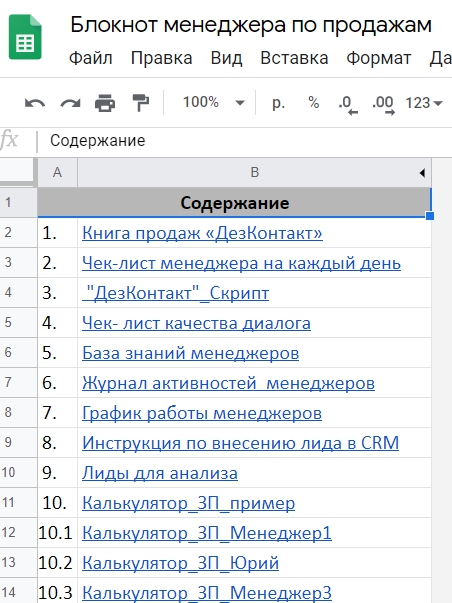Open link Чек-лист менеджера на каждый день
The width and height of the screenshot is (452, 603).
[241, 263]
